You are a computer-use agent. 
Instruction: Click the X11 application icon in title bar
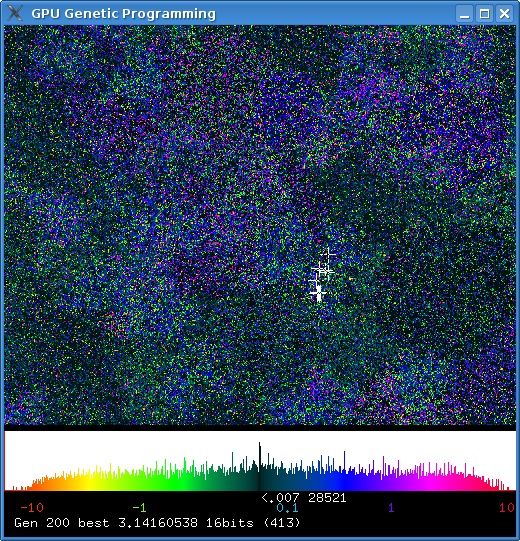[x=15, y=13]
